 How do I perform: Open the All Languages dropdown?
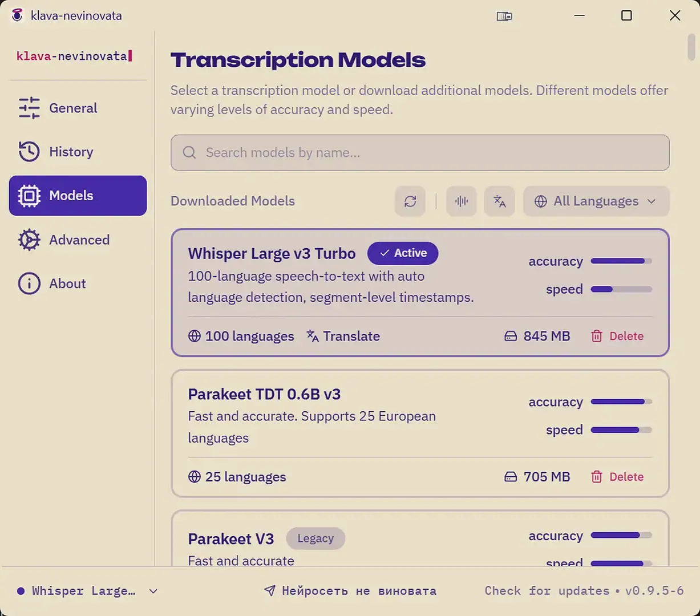point(596,201)
